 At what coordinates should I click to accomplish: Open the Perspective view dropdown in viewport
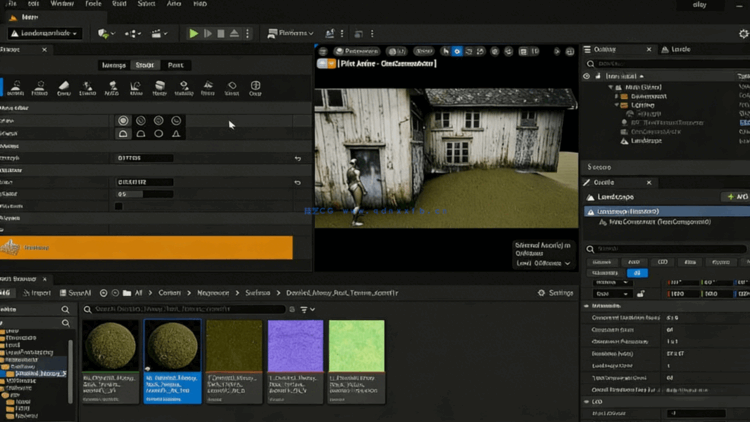356,51
